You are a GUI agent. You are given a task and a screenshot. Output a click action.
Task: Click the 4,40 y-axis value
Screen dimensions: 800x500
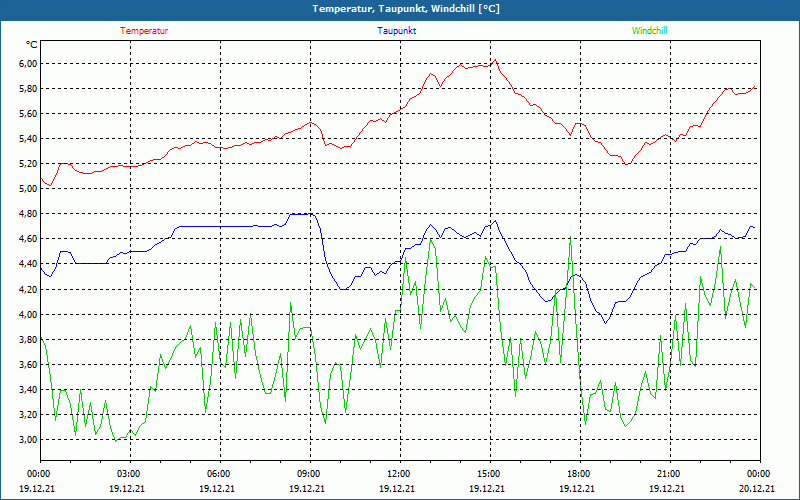coord(28,264)
